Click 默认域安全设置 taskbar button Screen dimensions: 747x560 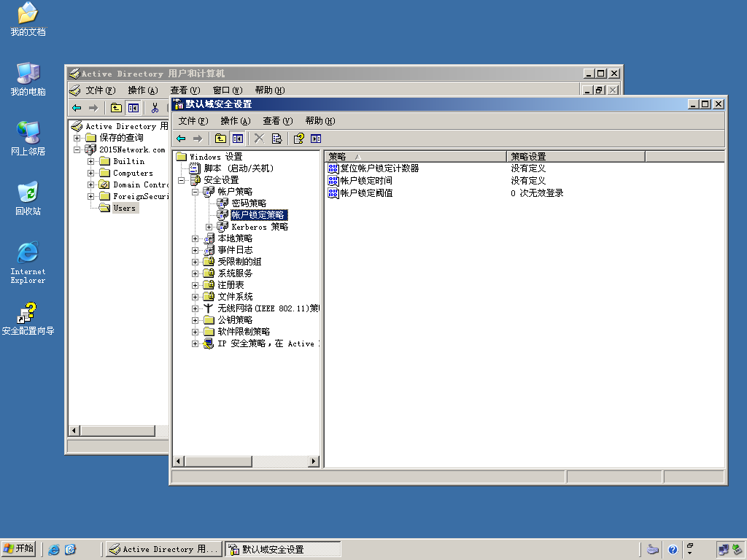pos(283,549)
